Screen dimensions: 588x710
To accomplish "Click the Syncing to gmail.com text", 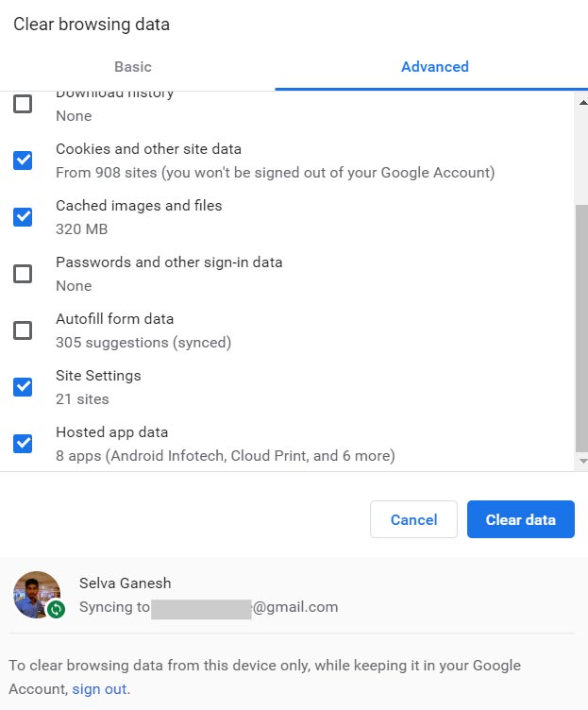I will 208,607.
